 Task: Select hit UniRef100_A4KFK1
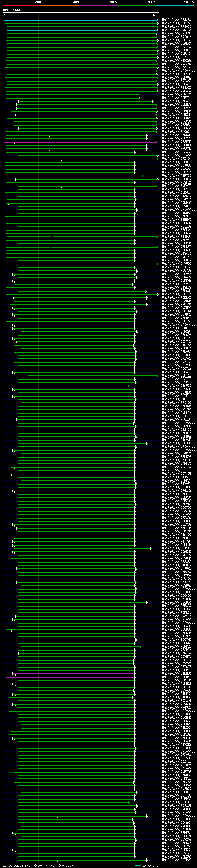pos(177,694)
